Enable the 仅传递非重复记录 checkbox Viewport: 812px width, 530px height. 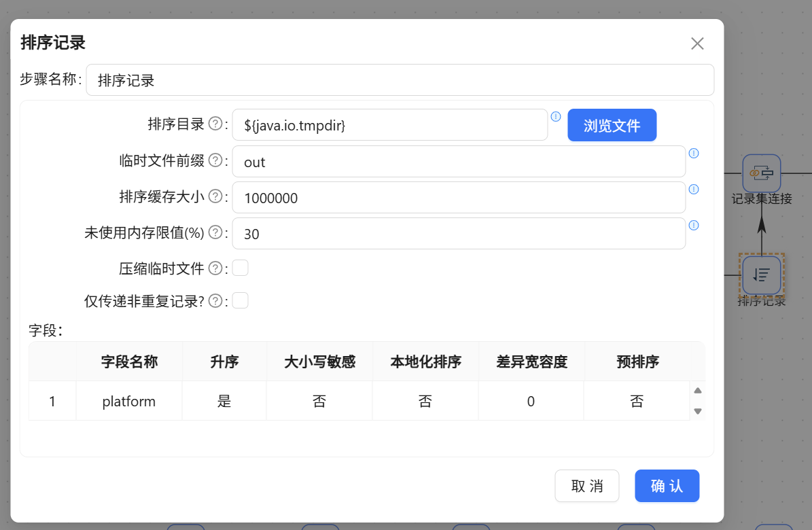pos(241,300)
